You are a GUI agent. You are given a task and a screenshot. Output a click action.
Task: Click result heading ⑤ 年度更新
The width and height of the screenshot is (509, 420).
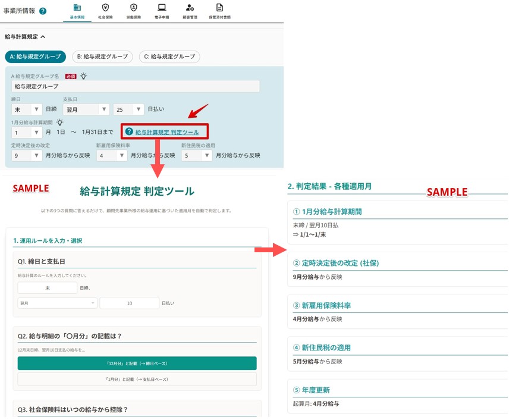(x=312, y=390)
